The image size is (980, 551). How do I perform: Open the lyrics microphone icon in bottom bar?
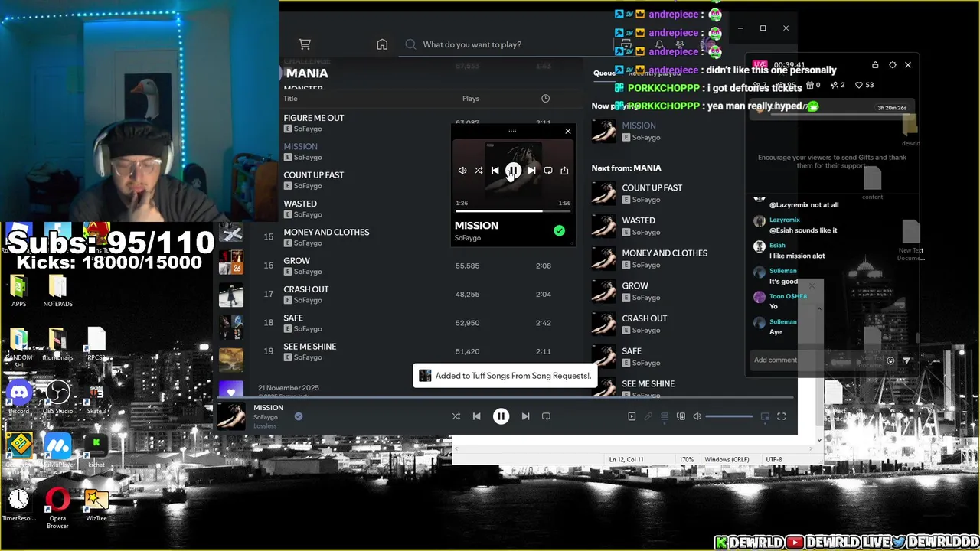(648, 416)
